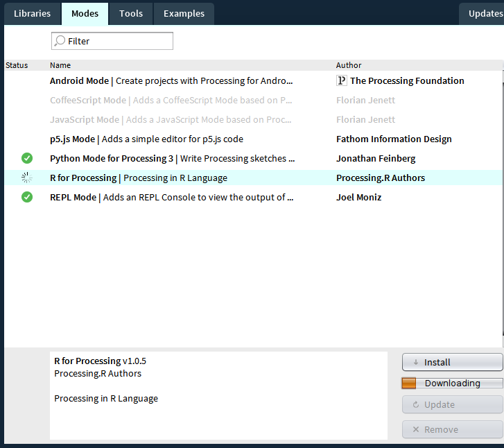504x448 pixels.
Task: Switch to the Libraries tab
Action: 32,13
